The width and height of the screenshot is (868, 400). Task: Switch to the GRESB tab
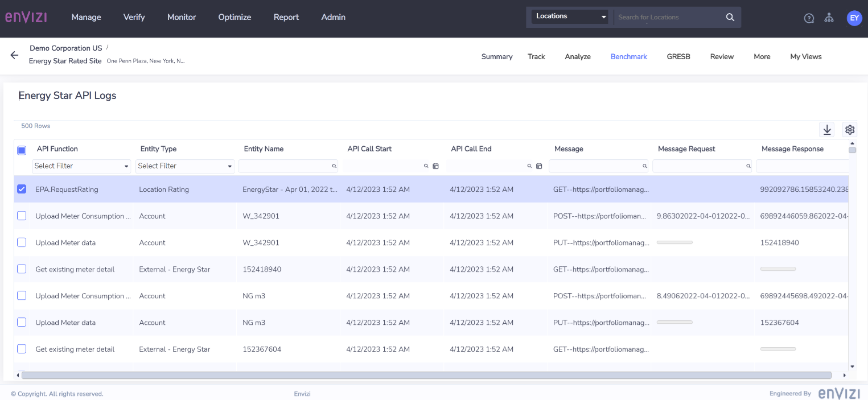(678, 56)
